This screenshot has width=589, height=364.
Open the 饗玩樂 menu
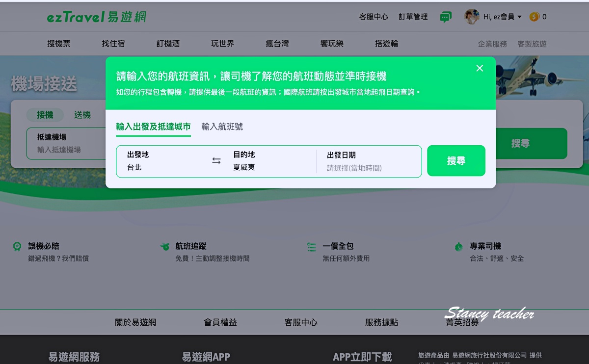coord(332,44)
